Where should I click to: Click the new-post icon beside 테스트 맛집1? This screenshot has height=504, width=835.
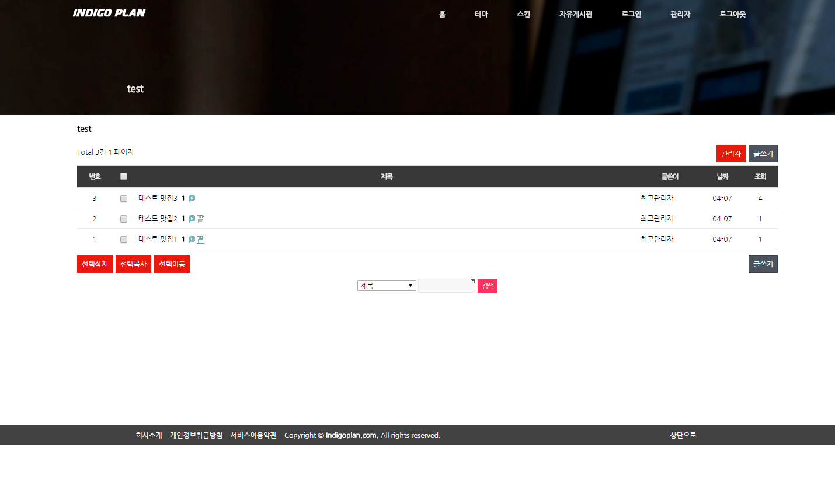click(x=192, y=239)
